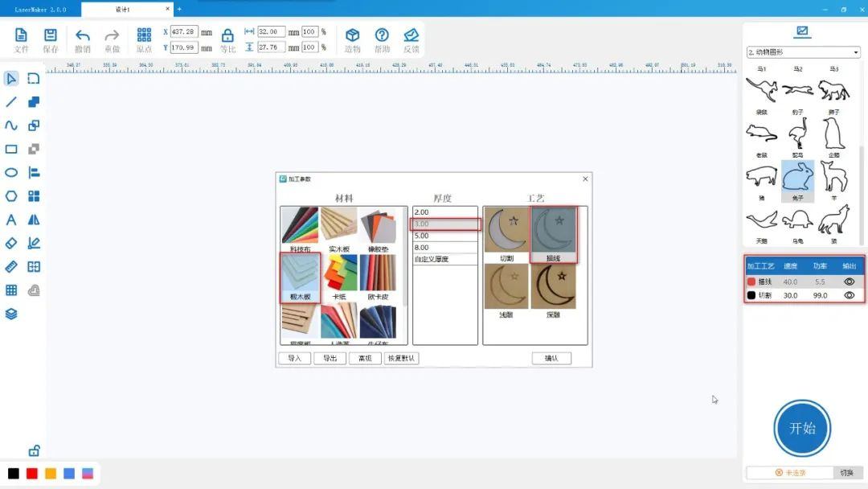Click the Origin (原点) grid icon
Image resolution: width=868 pixels, height=489 pixels.
[x=144, y=35]
